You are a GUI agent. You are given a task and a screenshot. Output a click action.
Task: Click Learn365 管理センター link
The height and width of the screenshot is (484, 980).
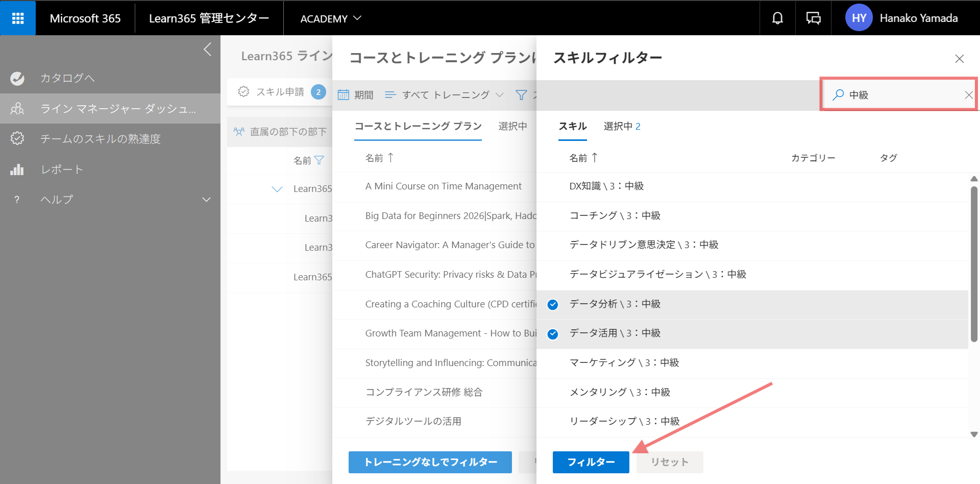[209, 18]
